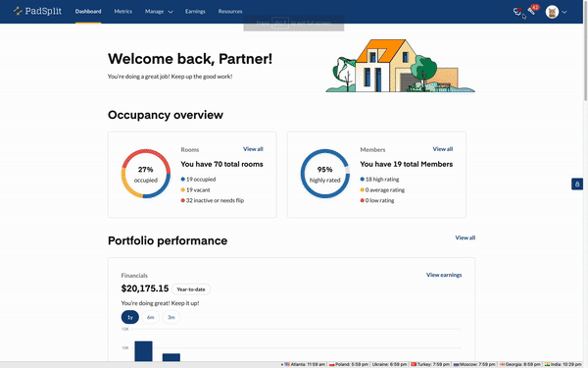Select the 6m time range
588x368 pixels.
pos(150,317)
